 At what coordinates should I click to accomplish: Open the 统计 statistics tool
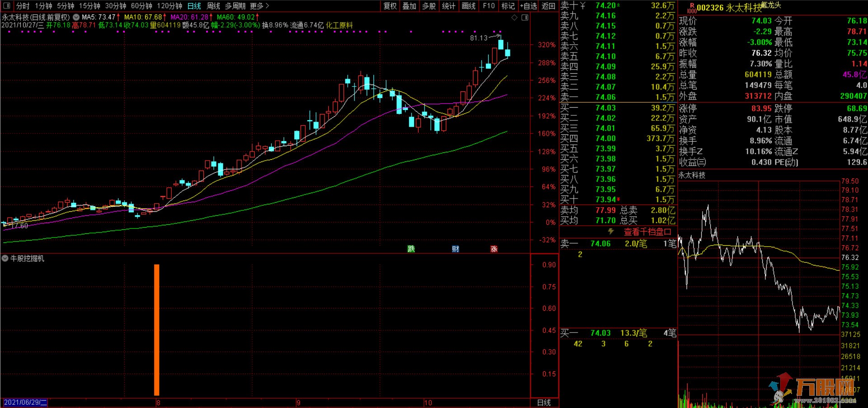(x=448, y=6)
